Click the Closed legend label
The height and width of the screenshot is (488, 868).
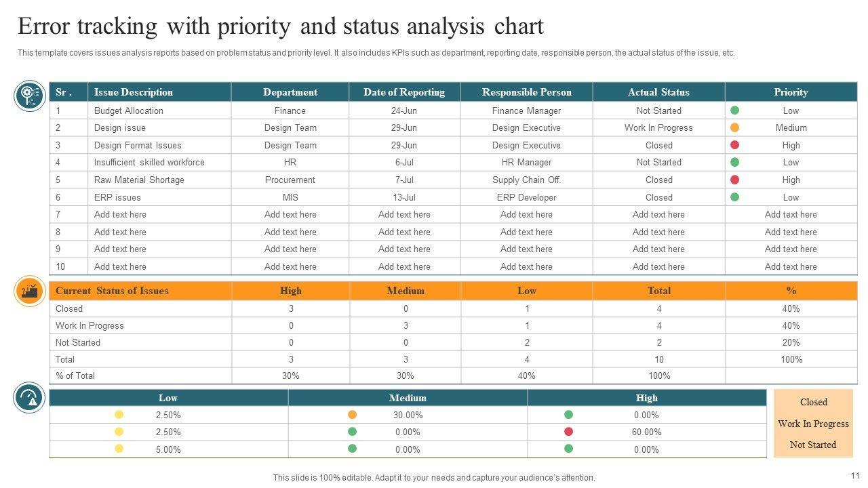point(813,402)
